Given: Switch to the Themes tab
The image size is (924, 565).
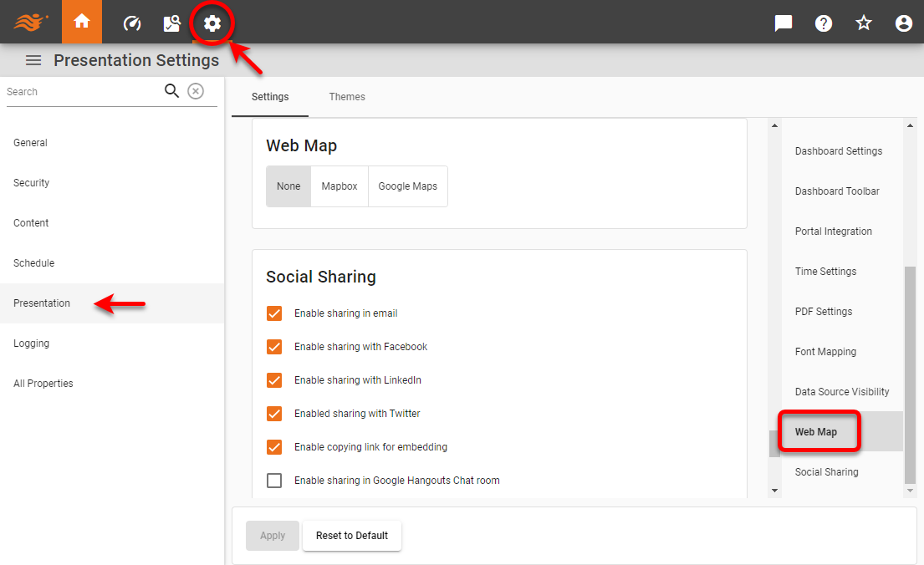Looking at the screenshot, I should coord(347,97).
